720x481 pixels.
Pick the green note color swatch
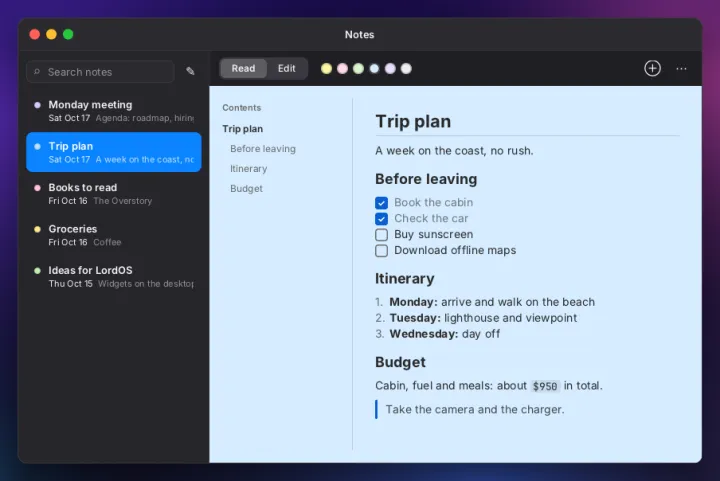click(x=358, y=69)
